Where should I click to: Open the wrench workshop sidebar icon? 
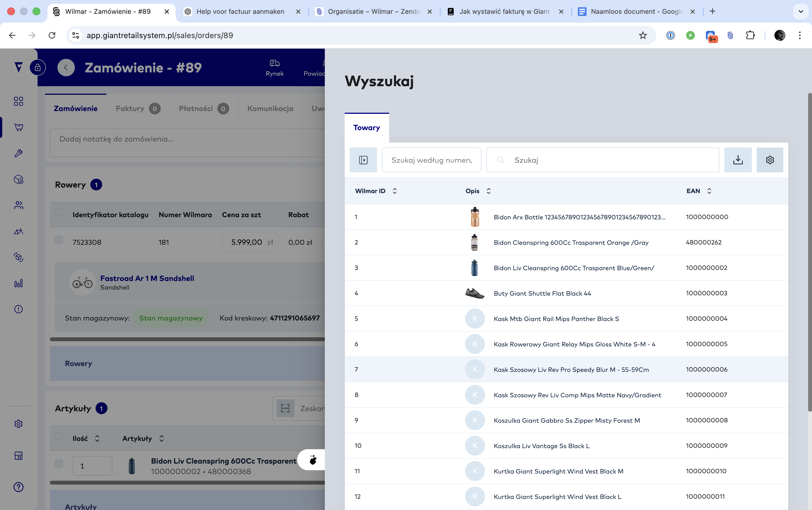[x=19, y=153]
